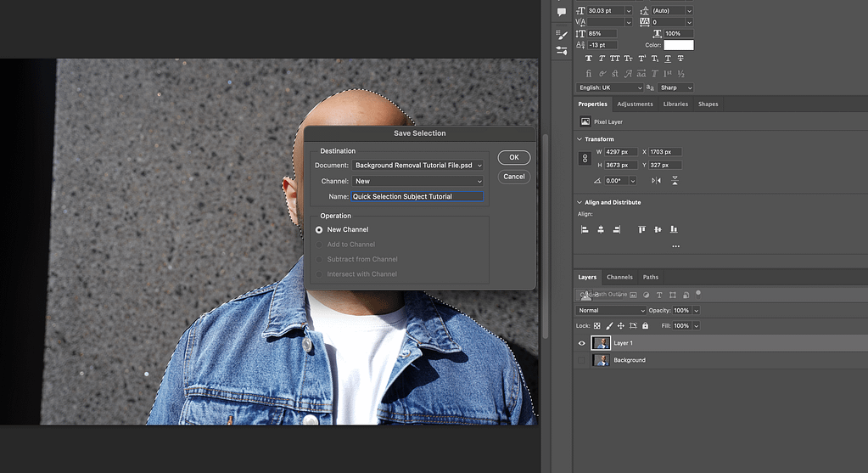
Task: Hide Layer 1 using its eye icon
Action: pos(582,343)
